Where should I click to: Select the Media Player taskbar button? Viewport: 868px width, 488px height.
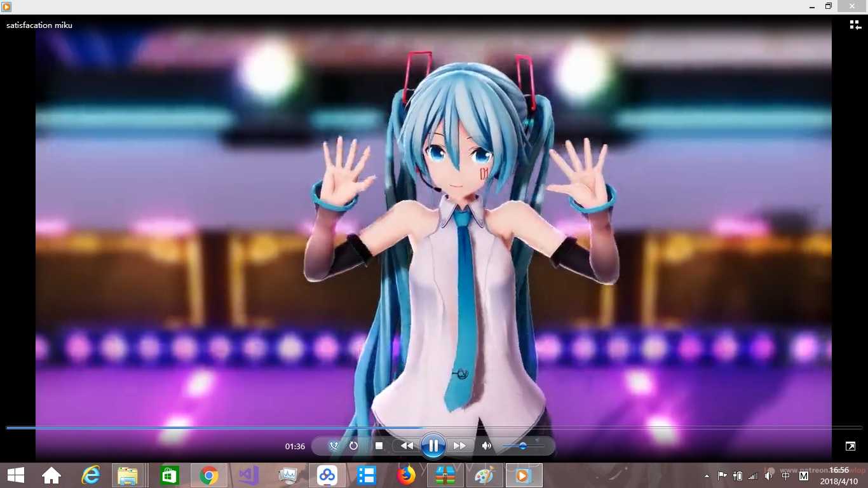[524, 475]
